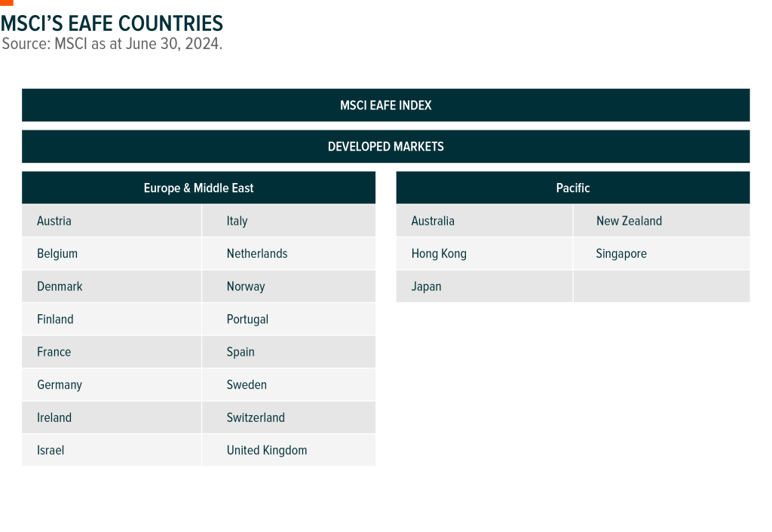This screenshot has height=532, width=772.
Task: Click the 'MSCI EAFE INDEX' header bar
Action: tap(385, 105)
